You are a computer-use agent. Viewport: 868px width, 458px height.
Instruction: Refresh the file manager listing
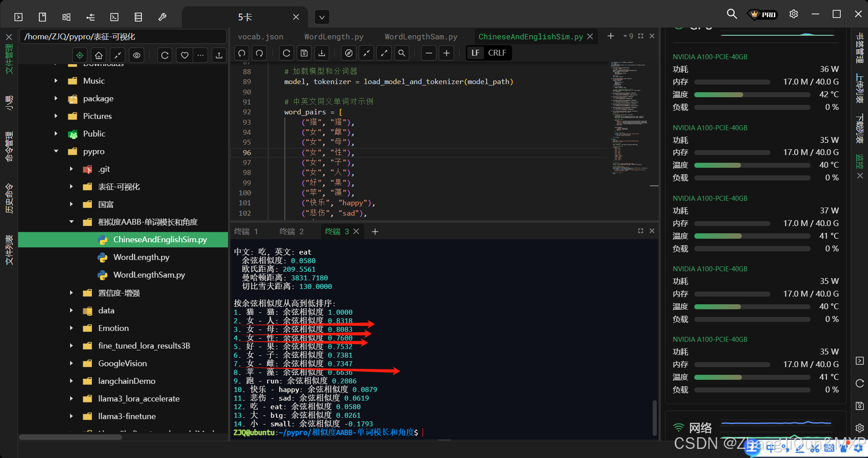165,55
